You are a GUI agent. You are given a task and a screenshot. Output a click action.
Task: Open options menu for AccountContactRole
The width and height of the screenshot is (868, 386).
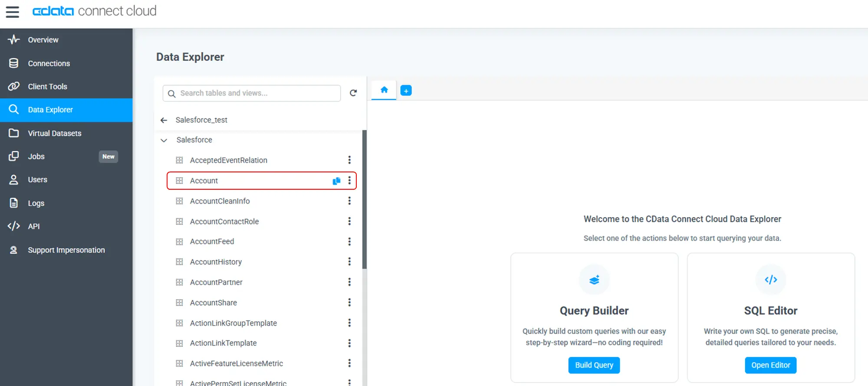(x=349, y=221)
